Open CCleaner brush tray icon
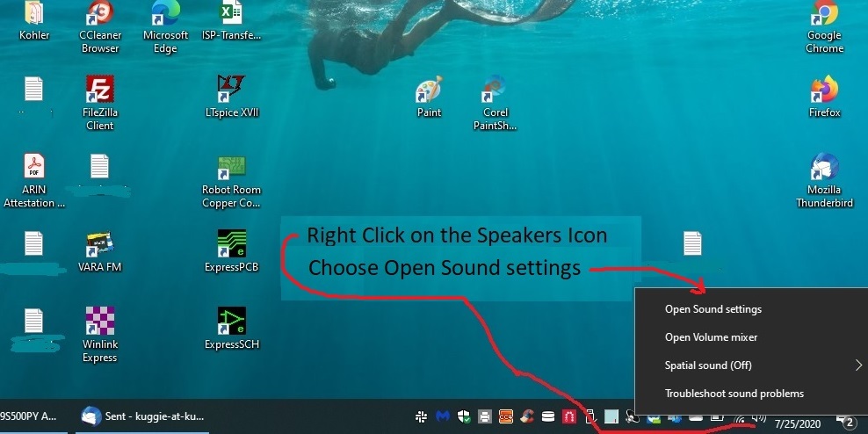Image resolution: width=868 pixels, height=434 pixels. (x=526, y=416)
